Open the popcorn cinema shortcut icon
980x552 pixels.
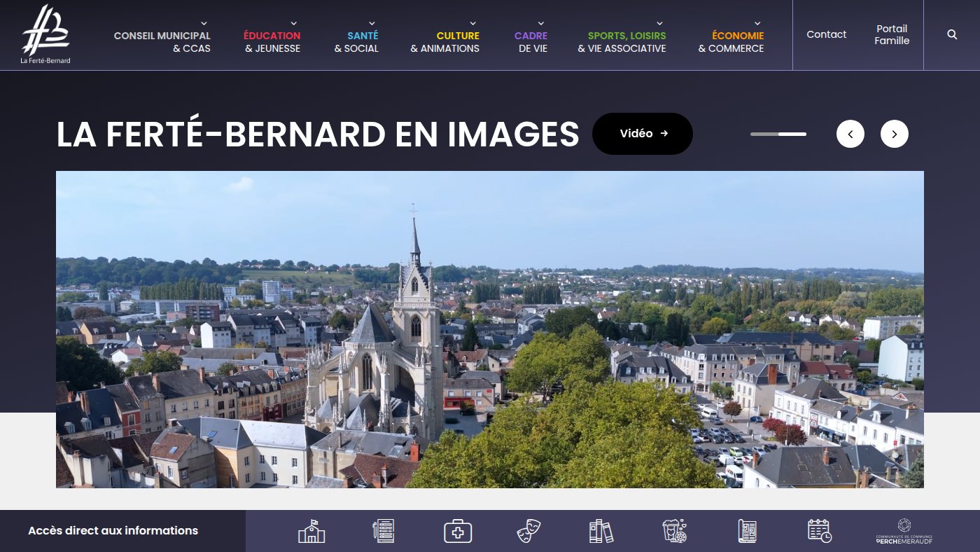675,531
